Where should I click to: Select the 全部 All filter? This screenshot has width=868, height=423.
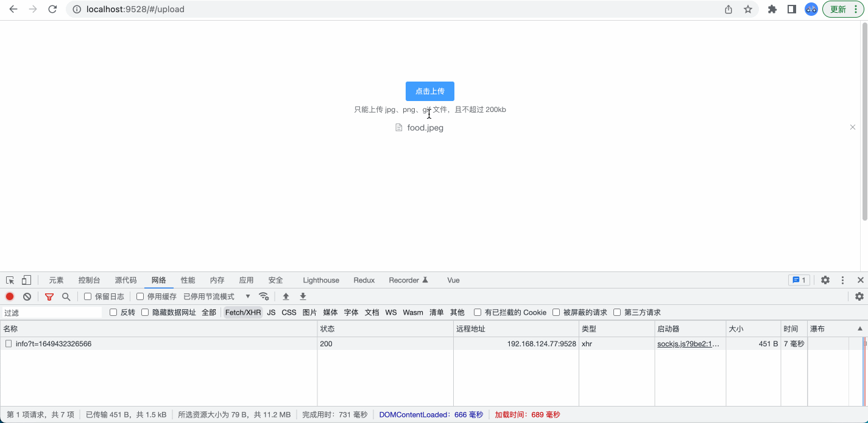tap(209, 312)
